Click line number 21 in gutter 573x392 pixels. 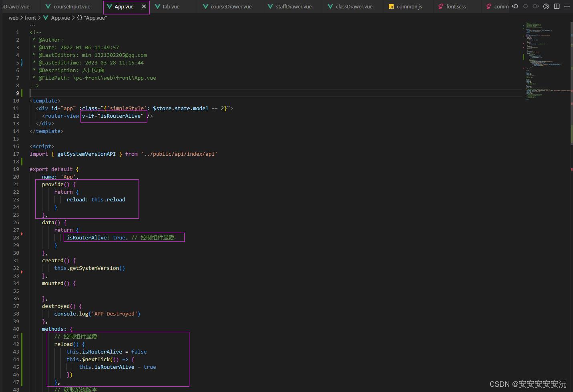[x=16, y=184]
